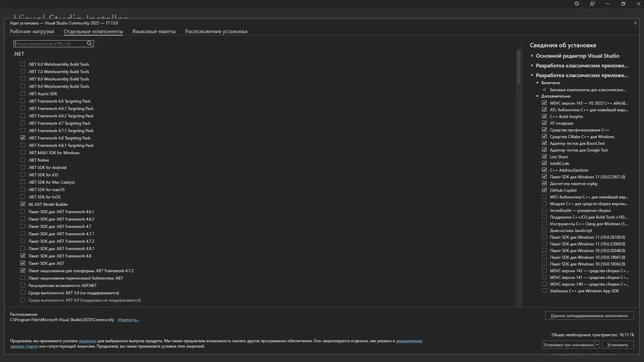Enable the .NET Aspire SDK checkbox
The height and width of the screenshot is (362, 644).
pos(23,93)
